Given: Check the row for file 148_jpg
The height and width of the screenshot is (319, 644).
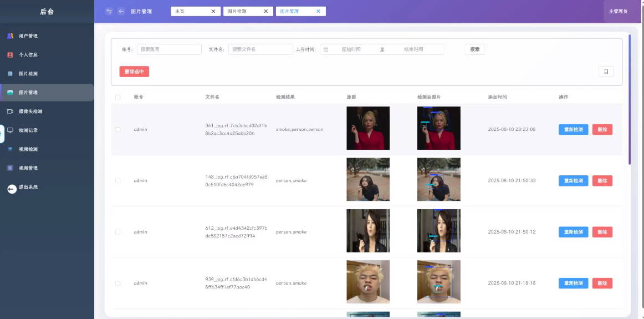Looking at the screenshot, I should coord(118,181).
